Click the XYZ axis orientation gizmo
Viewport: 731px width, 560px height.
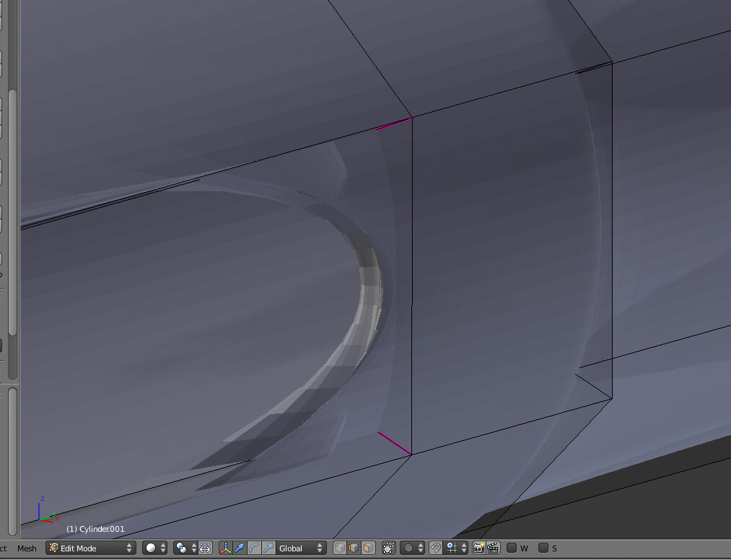47,511
